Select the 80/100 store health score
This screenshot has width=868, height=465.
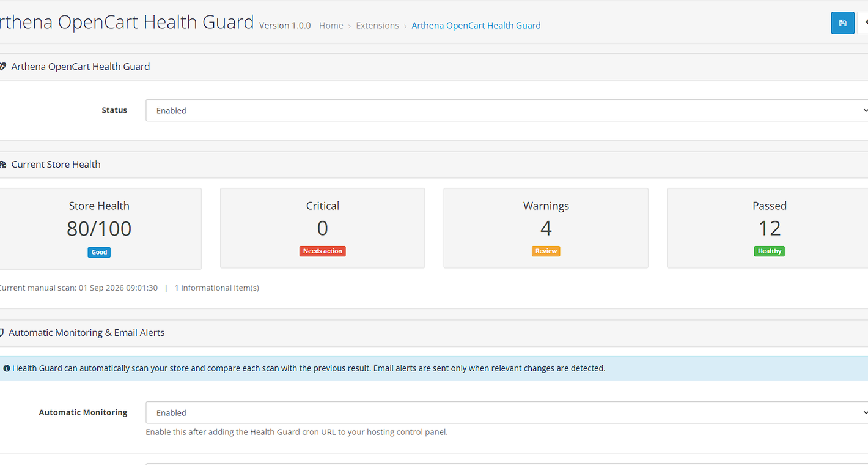pyautogui.click(x=99, y=229)
